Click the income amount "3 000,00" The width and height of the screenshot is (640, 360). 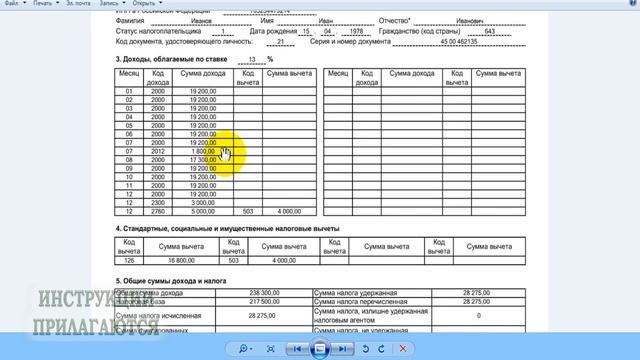click(203, 203)
